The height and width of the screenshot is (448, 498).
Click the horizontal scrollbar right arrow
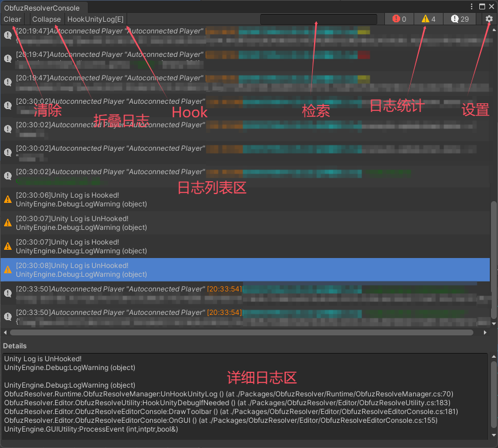point(485,332)
